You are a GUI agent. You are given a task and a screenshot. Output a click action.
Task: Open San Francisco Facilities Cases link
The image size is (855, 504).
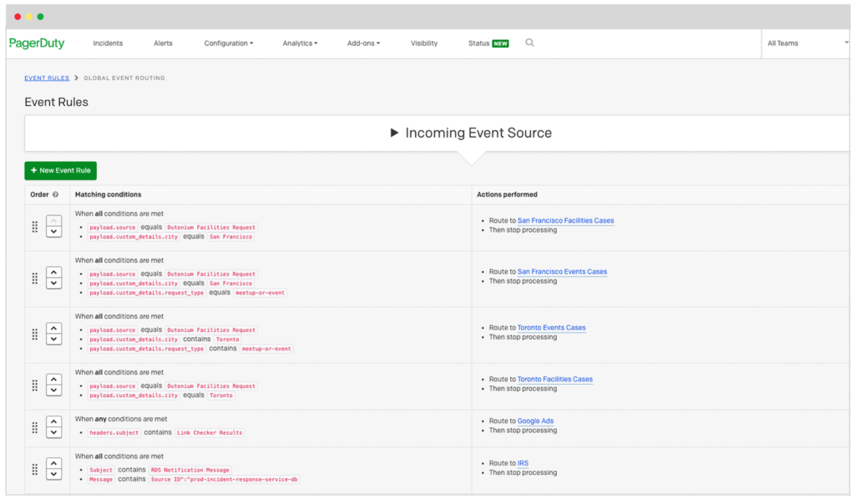[x=565, y=220]
